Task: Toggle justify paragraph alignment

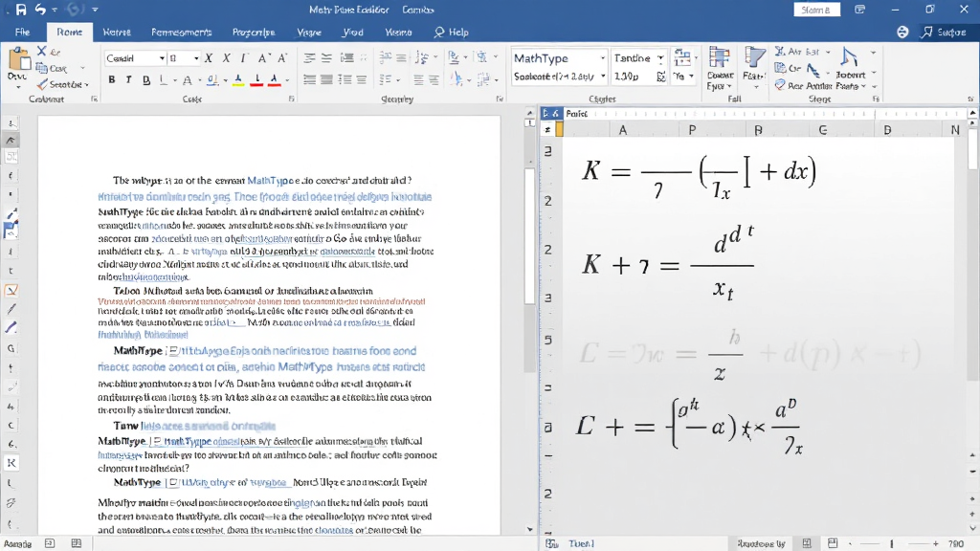Action: [361, 79]
